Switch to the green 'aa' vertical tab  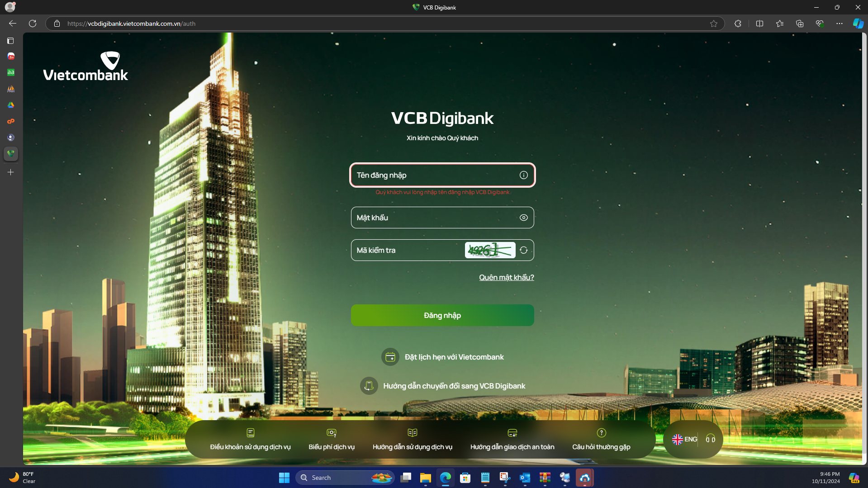point(11,72)
